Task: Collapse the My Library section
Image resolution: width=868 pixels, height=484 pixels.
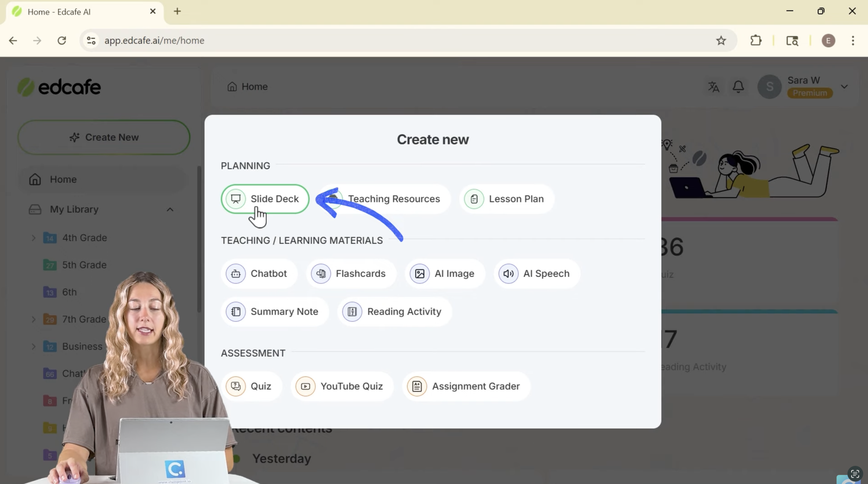Action: pos(170,210)
